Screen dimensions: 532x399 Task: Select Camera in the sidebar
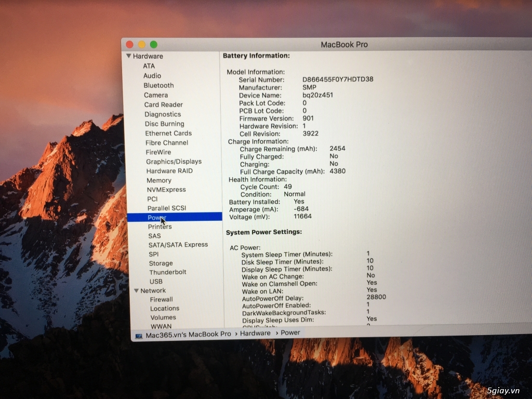pyautogui.click(x=156, y=96)
